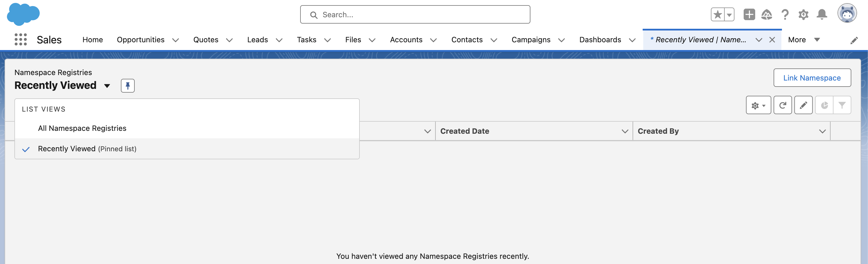Open Favorites list dropdown arrow
Viewport: 868px width, 264px height.
tap(729, 14)
